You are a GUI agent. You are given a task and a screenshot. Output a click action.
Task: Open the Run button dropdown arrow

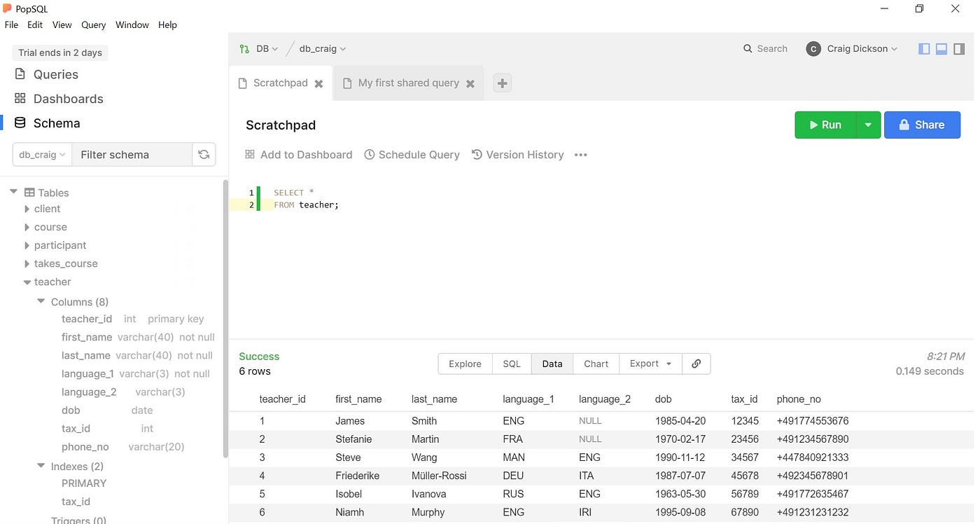click(x=868, y=125)
